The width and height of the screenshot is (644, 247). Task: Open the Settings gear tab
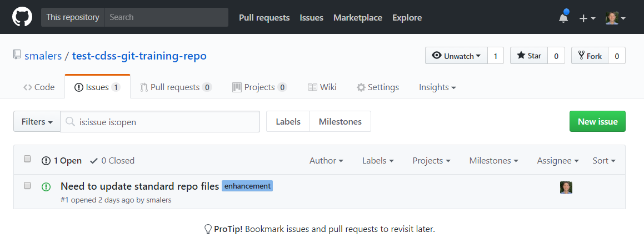pos(378,87)
